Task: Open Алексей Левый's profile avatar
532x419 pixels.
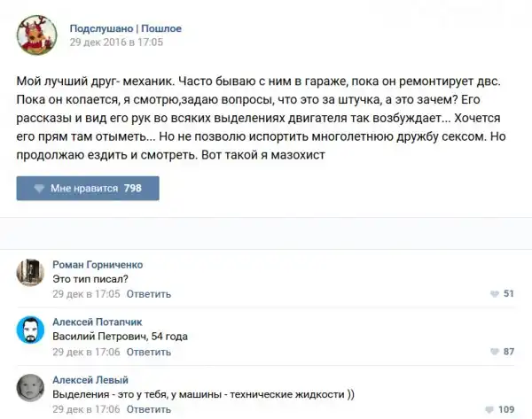Action: point(30,387)
